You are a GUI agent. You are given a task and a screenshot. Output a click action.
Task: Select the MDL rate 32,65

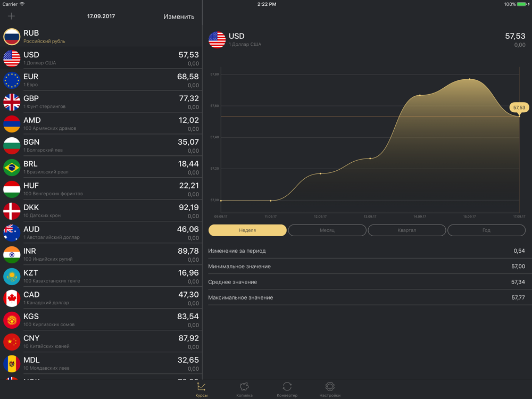pos(188,360)
